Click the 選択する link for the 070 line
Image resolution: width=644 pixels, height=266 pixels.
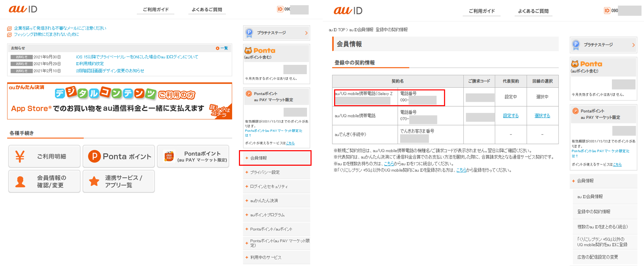click(542, 116)
